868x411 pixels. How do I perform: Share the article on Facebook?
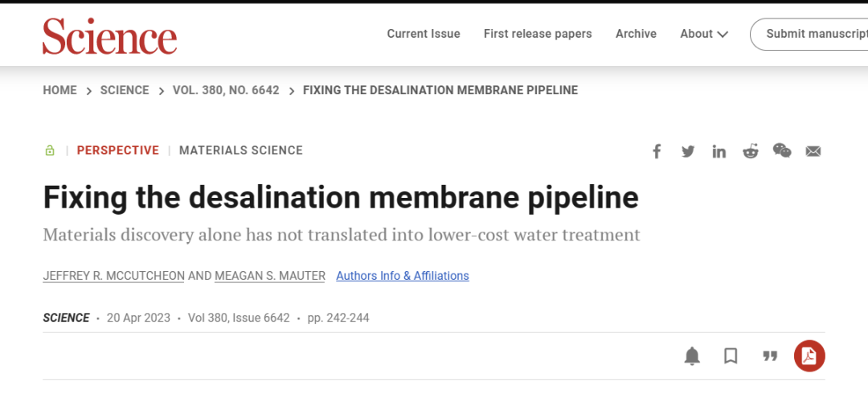pyautogui.click(x=657, y=151)
